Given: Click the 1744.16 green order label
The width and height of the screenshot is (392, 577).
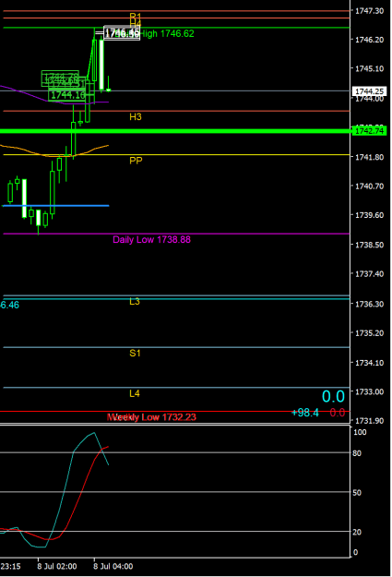Looking at the screenshot, I should point(67,95).
